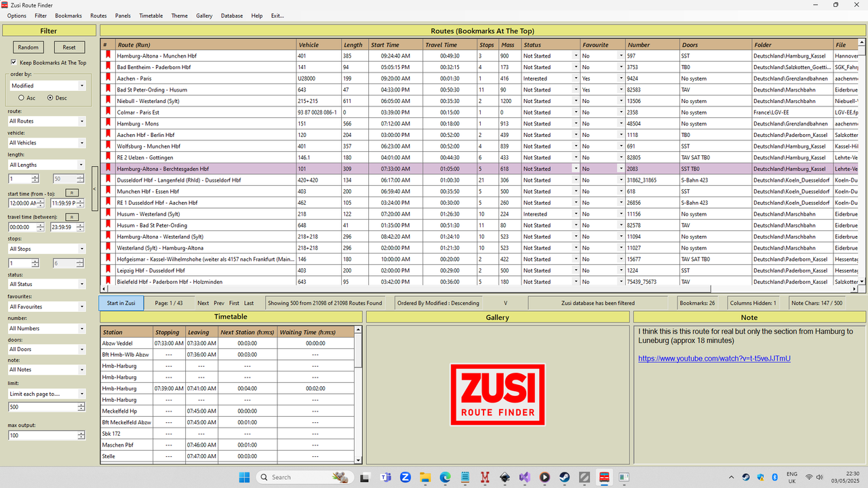
Task: Click the Zusi Route Finder logo in Gallery
Action: pos(498,394)
